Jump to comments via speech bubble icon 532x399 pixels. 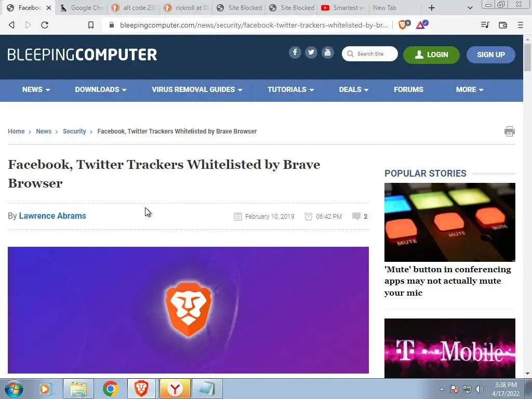[x=356, y=216]
